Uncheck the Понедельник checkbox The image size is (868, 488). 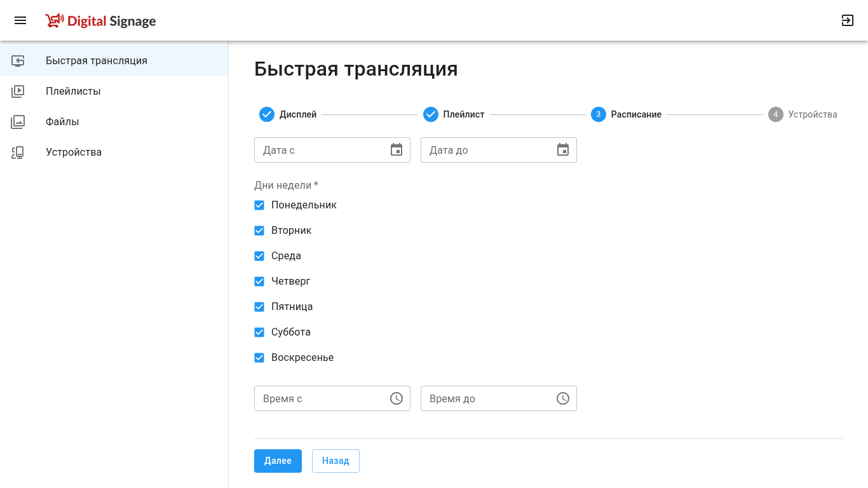[259, 205]
